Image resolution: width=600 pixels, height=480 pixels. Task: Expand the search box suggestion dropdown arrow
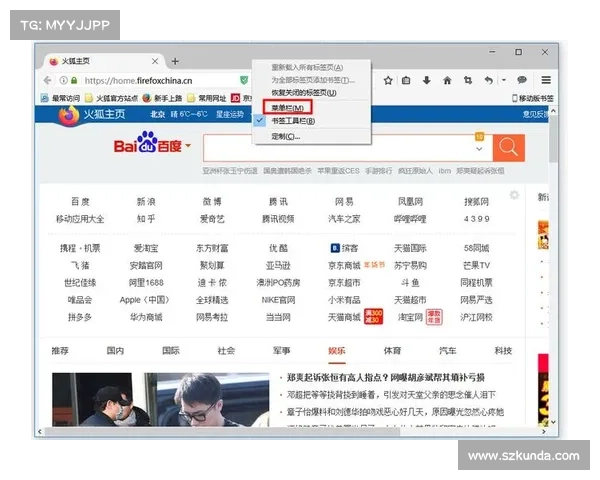[481, 149]
